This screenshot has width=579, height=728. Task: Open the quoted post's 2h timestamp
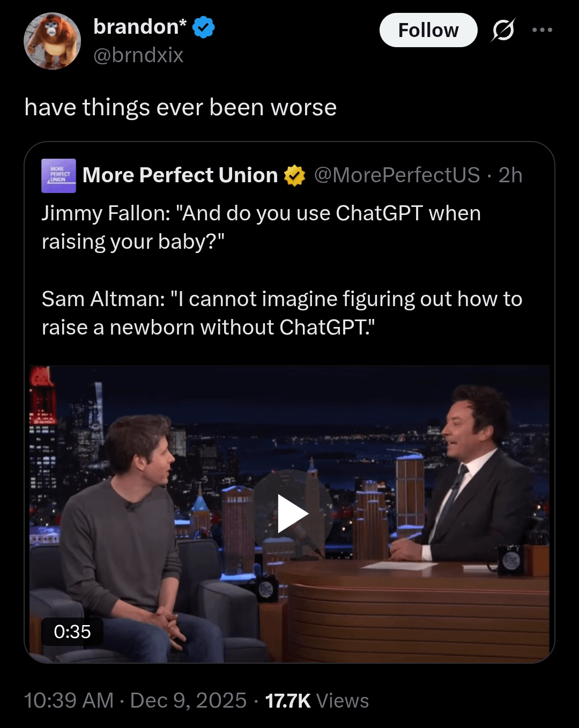click(510, 175)
